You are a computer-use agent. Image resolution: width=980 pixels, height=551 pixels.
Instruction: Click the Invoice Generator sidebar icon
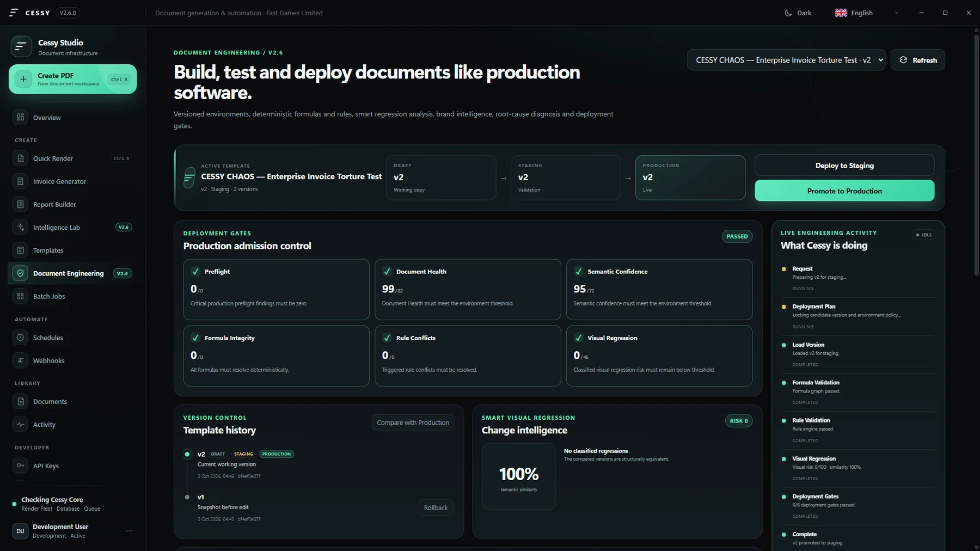[21, 181]
